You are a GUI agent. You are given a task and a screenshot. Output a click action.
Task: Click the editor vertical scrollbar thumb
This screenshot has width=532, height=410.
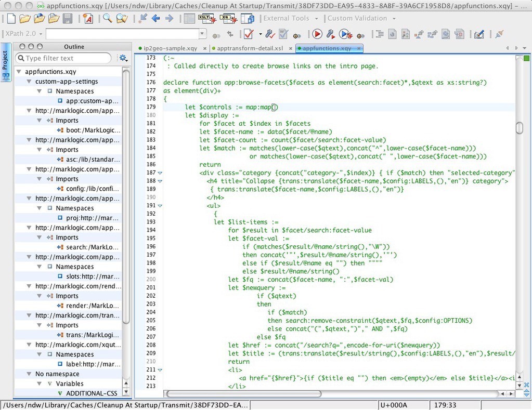coord(520,128)
